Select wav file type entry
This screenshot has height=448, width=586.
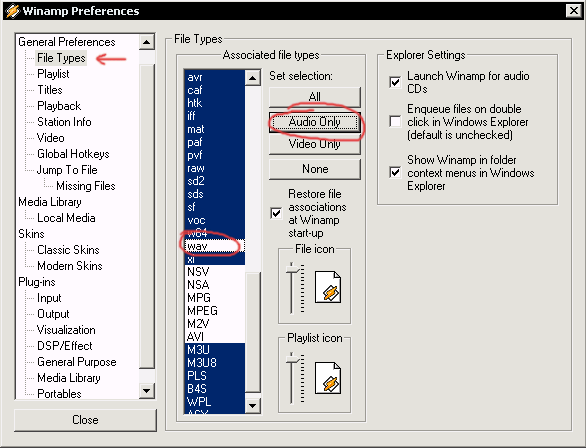pos(215,246)
